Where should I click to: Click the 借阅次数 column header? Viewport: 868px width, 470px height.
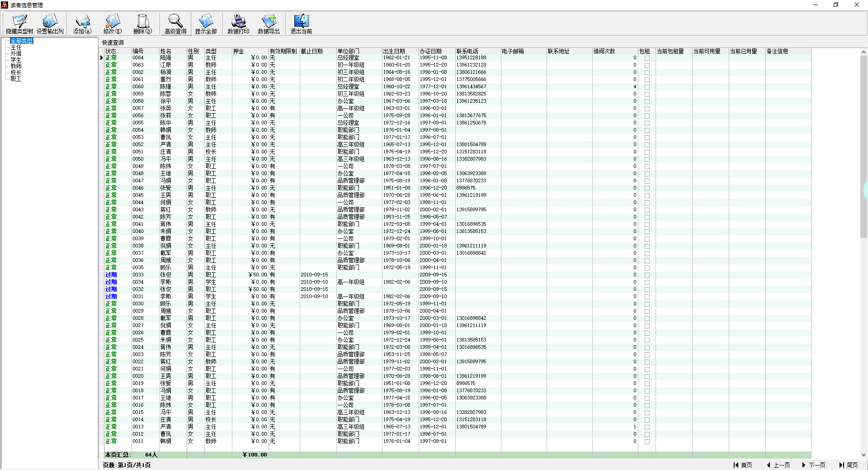coord(615,51)
